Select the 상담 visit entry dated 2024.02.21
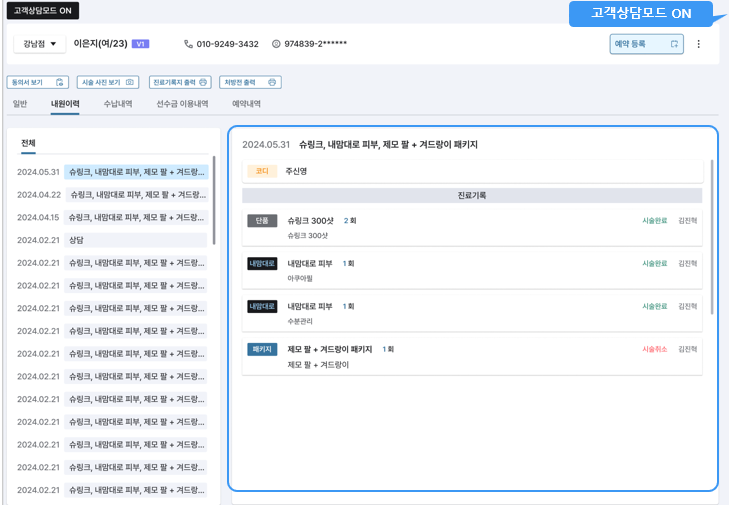This screenshot has width=729, height=505. tap(113, 240)
